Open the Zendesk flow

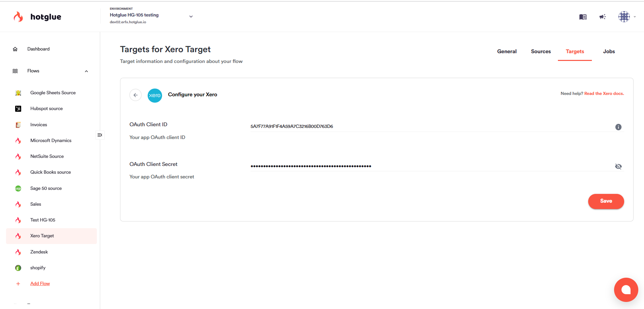[x=39, y=252]
